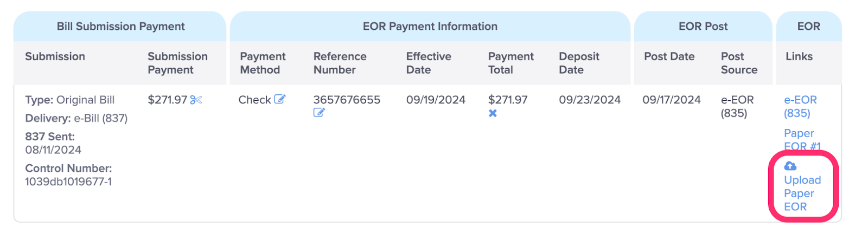Click the 09/23/2024 deposit date cell
Screen dimensions: 868x233
click(590, 100)
